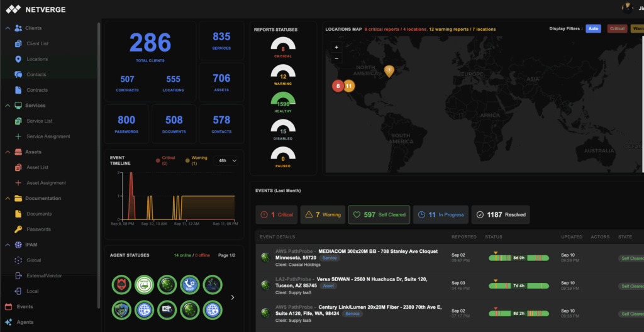Collapse the Documentation sidebar section

7,199
